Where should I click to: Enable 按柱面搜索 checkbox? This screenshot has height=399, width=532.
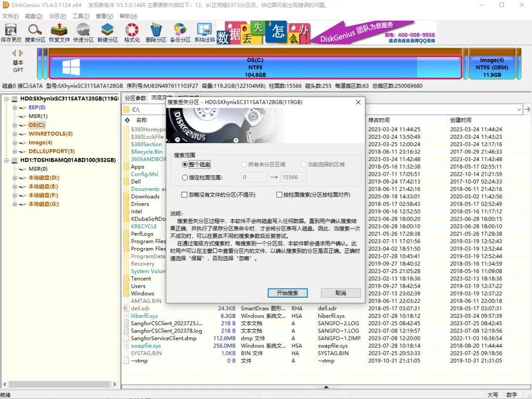point(279,195)
